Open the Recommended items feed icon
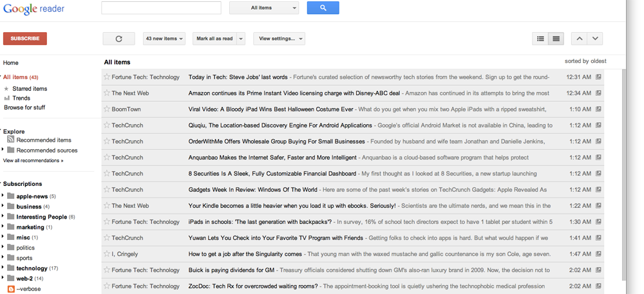Screen dimensions: 644x294 [11, 140]
